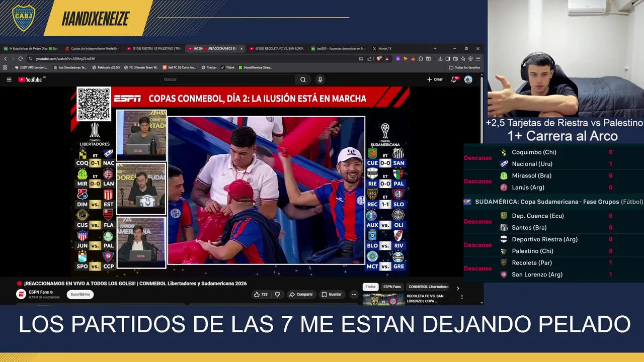The width and height of the screenshot is (644, 362).
Task: Click the CABJ club crest logo
Action: (24, 18)
